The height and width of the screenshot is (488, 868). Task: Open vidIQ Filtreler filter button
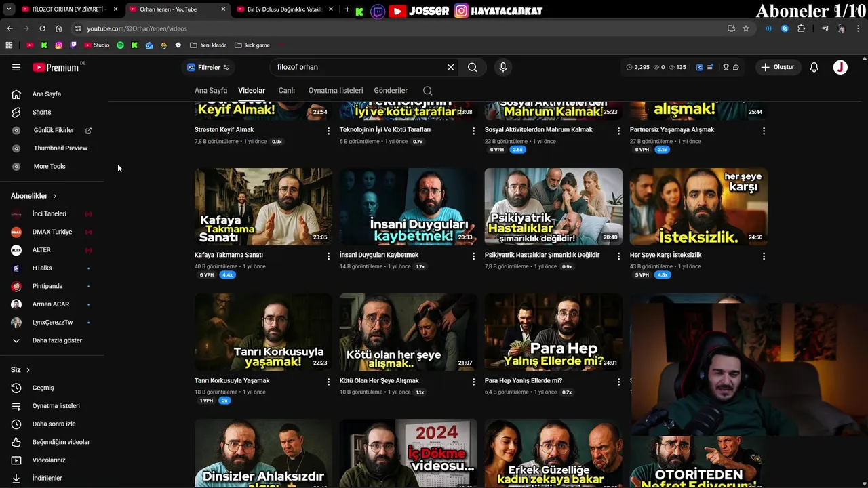(x=208, y=67)
